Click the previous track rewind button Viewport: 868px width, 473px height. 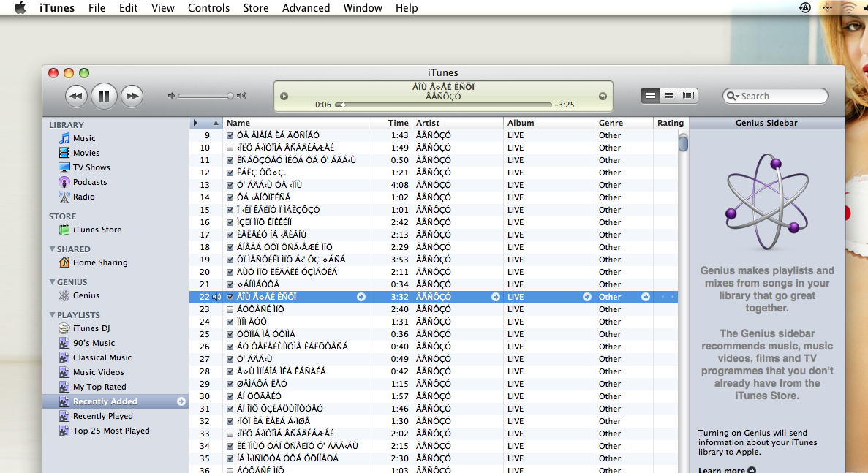(x=76, y=96)
